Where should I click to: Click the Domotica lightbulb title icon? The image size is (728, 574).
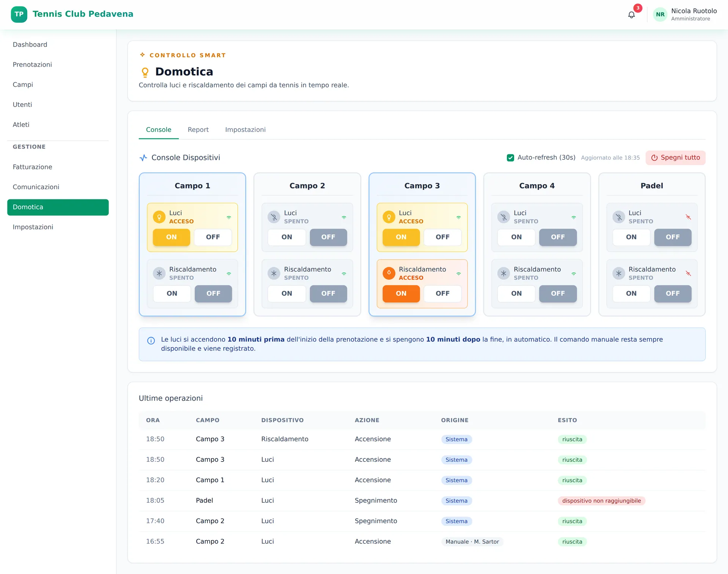click(x=145, y=72)
